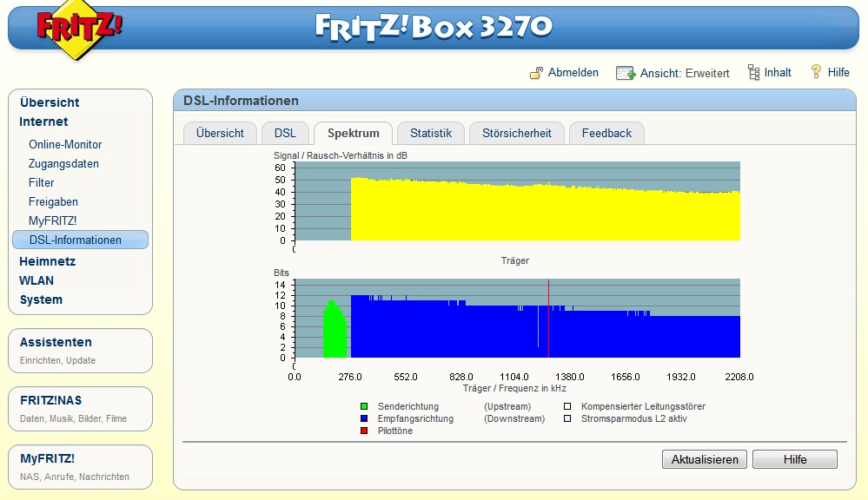Click the FRITZ!Box 3270 title
868x500 pixels.
pos(434,27)
